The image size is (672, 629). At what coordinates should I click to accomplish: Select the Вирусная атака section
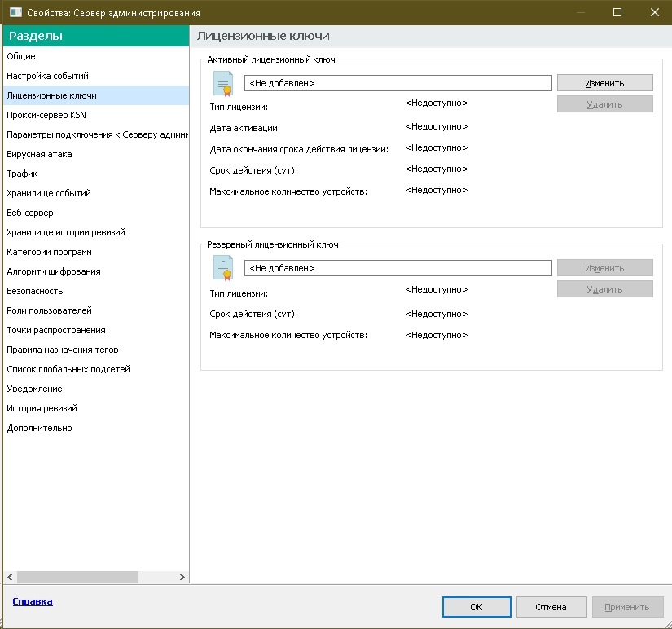coord(39,154)
